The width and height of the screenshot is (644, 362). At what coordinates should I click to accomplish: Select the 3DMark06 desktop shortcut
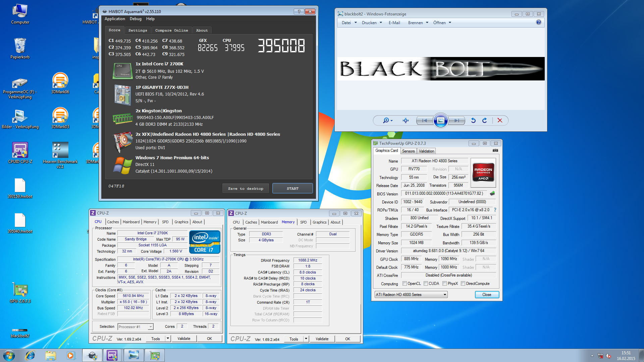(x=60, y=83)
